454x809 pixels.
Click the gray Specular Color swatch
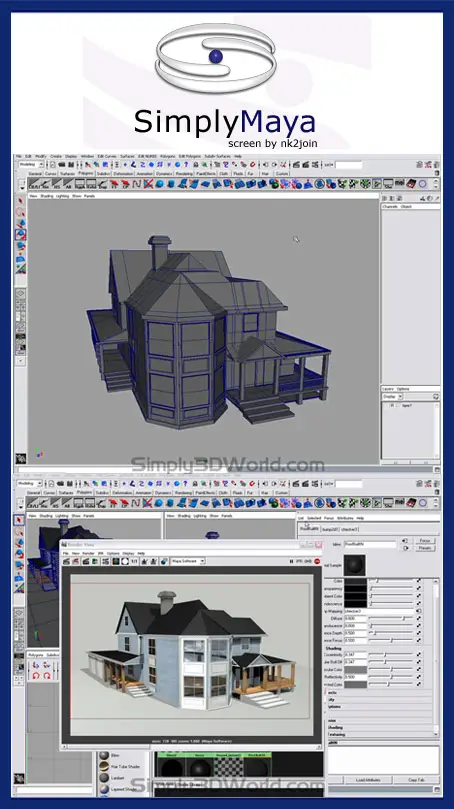pos(355,670)
